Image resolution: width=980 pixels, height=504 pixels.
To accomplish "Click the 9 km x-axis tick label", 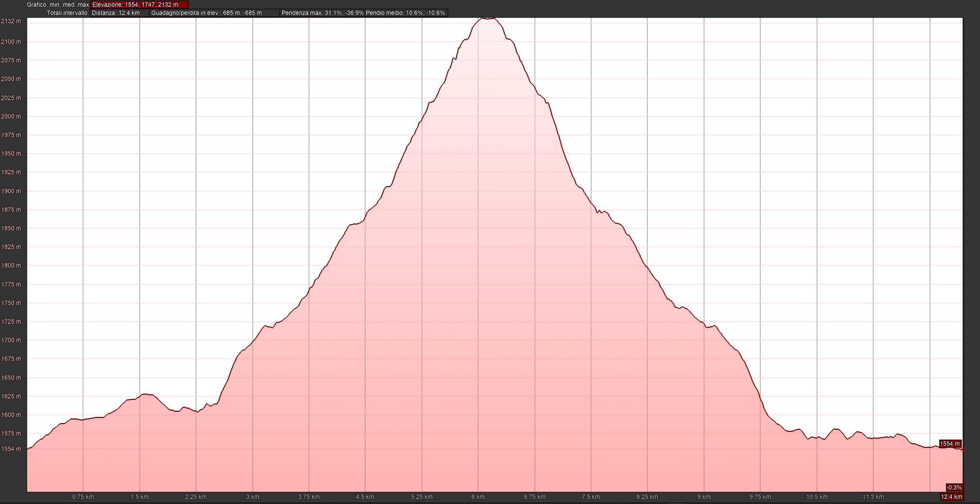I will [704, 497].
